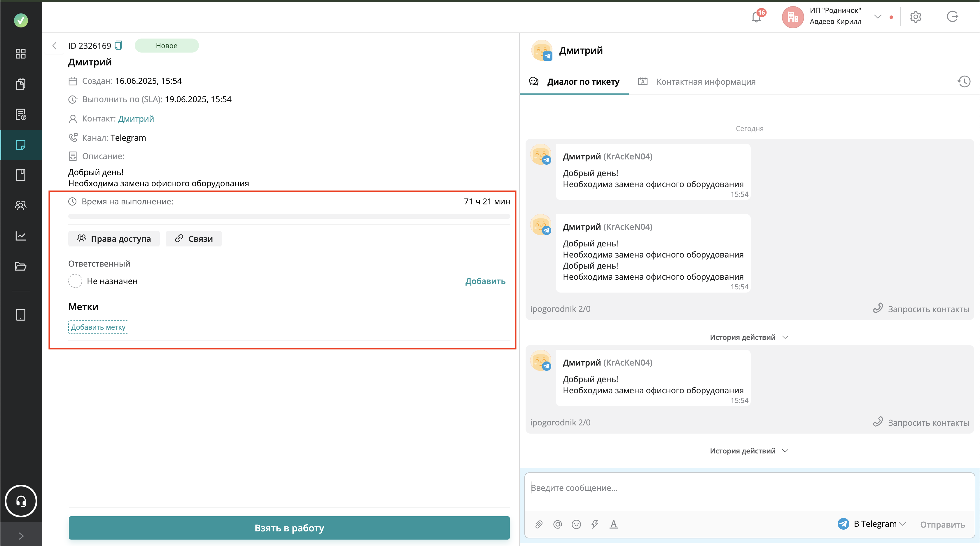The width and height of the screenshot is (980, 546).
Task: Open the settings gear icon
Action: pyautogui.click(x=916, y=17)
